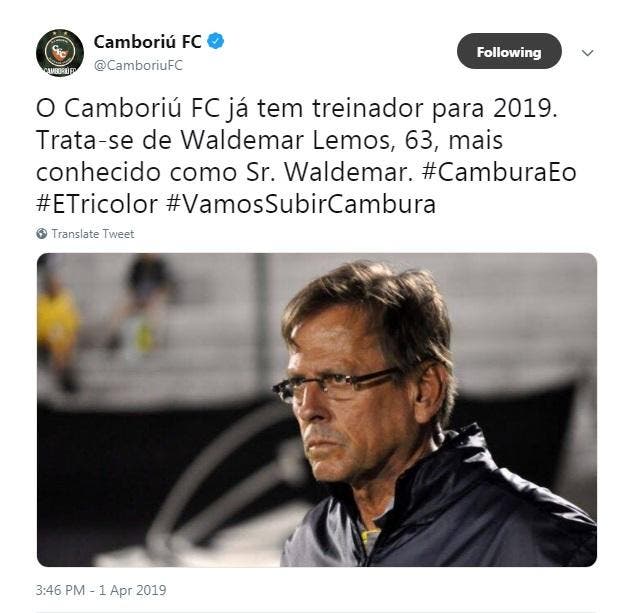Open the #CamburaEo hashtag
Image resolution: width=630 pixels, height=613 pixels.
tap(499, 172)
